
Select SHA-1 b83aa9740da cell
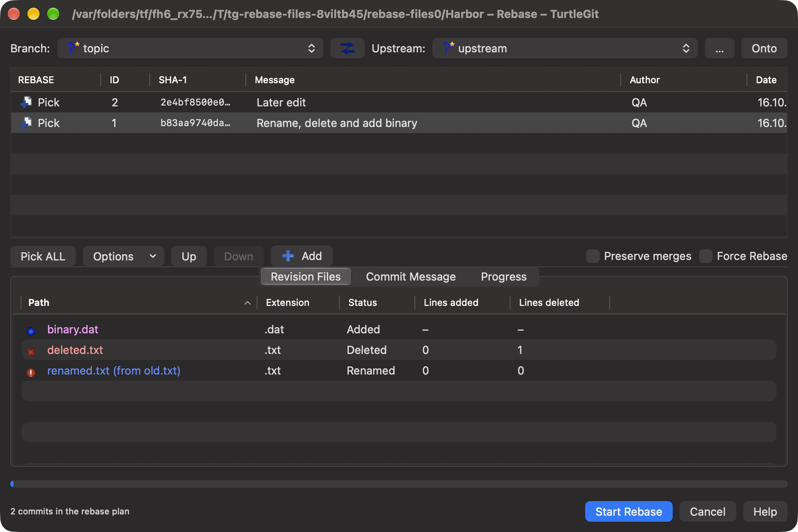(195, 123)
